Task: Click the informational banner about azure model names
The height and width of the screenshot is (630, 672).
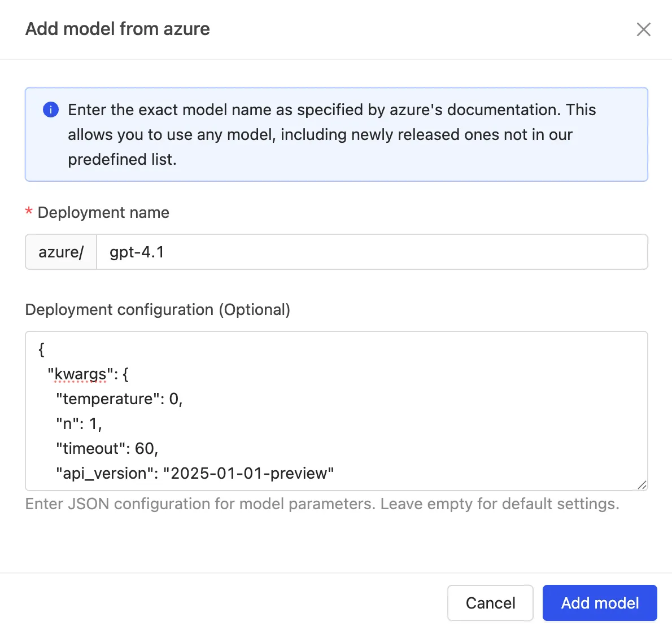Action: pyautogui.click(x=336, y=134)
